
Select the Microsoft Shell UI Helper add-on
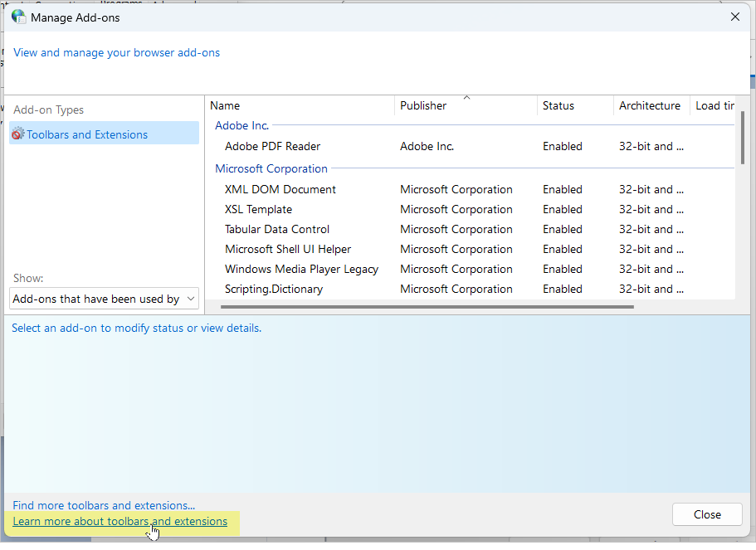point(288,249)
